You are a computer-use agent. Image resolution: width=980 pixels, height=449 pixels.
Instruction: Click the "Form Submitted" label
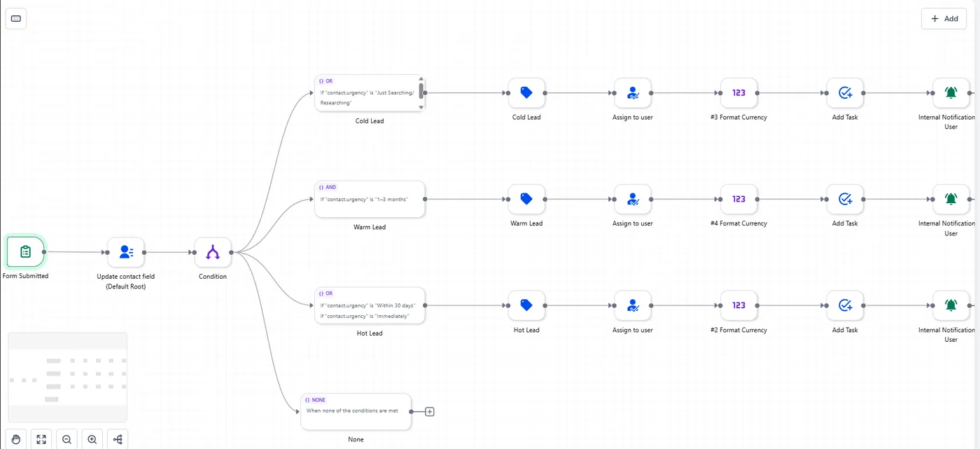click(26, 276)
